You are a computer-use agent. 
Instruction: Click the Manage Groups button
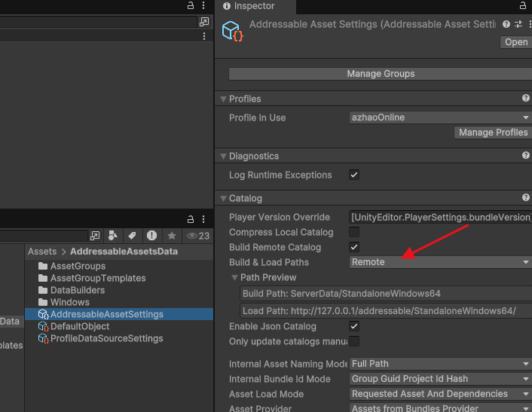coord(381,74)
